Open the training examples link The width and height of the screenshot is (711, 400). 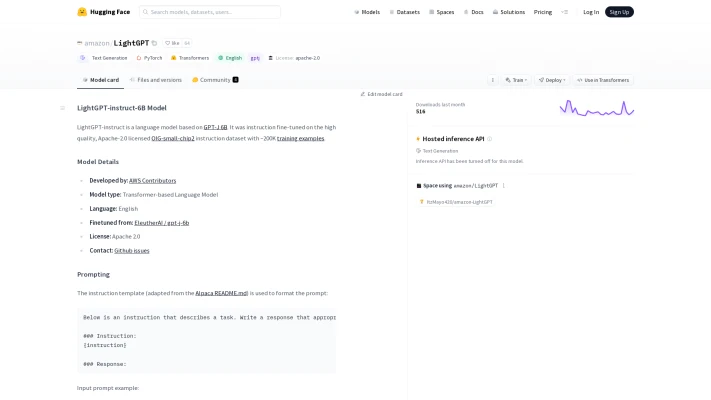[301, 138]
